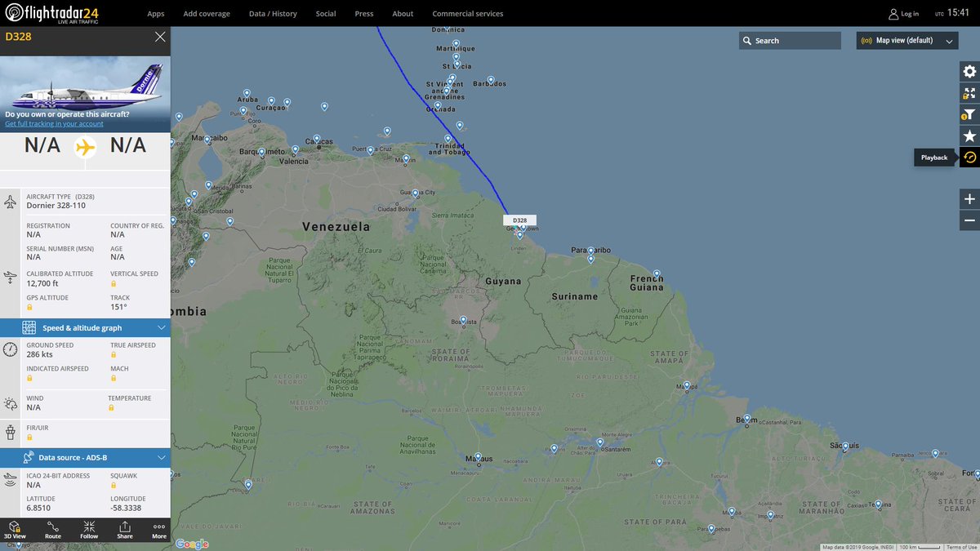980x551 pixels.
Task: Click the D328 flight label on map
Action: [519, 220]
